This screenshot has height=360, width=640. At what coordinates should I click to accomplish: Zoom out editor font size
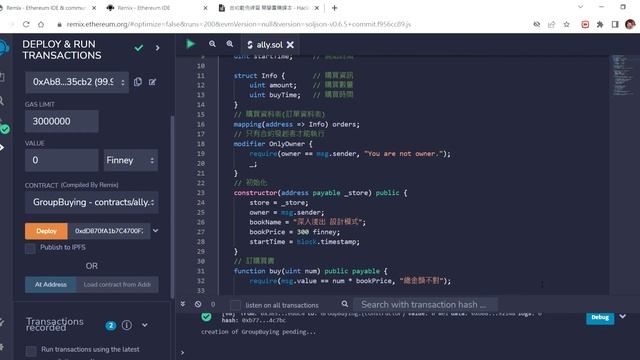(212, 44)
